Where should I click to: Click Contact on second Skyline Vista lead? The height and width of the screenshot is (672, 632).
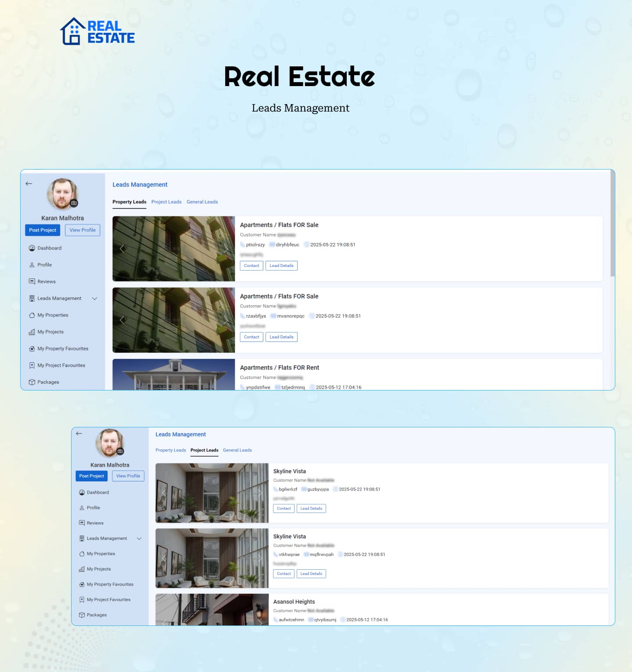284,574
